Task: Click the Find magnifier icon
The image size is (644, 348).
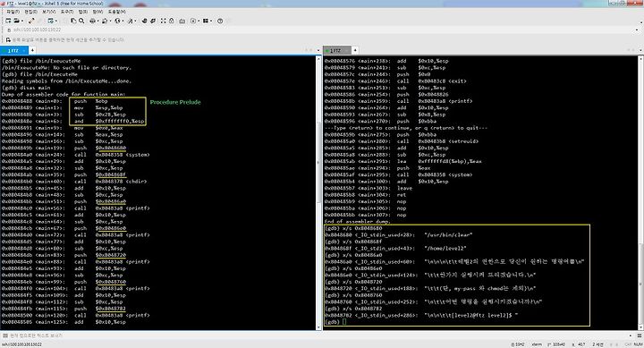Action: point(81,21)
